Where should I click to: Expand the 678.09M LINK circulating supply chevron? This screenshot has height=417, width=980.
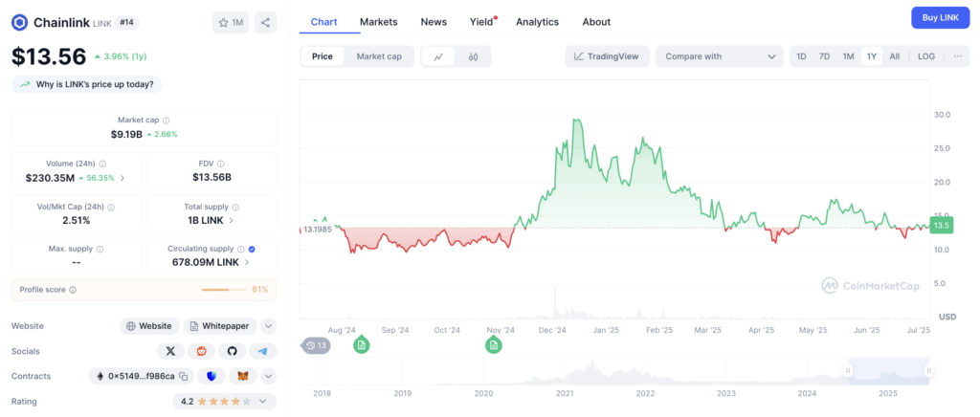pyautogui.click(x=247, y=263)
